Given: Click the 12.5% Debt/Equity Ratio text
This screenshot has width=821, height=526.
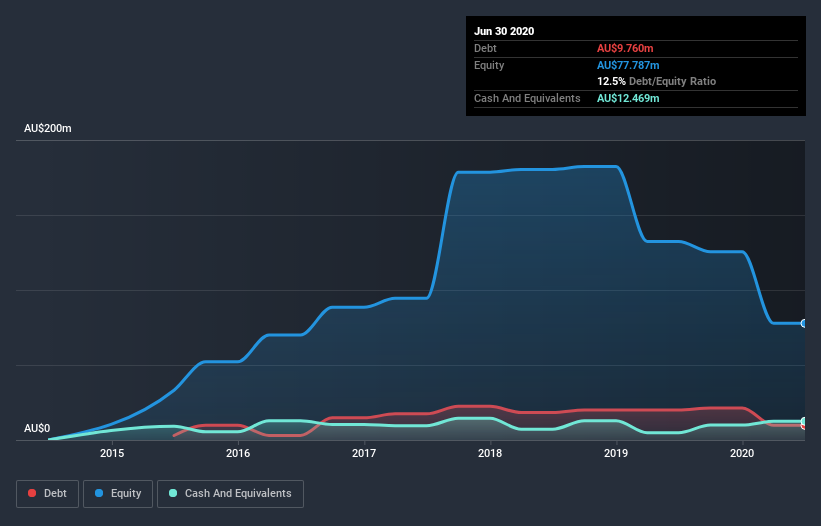Looking at the screenshot, I should 657,81.
